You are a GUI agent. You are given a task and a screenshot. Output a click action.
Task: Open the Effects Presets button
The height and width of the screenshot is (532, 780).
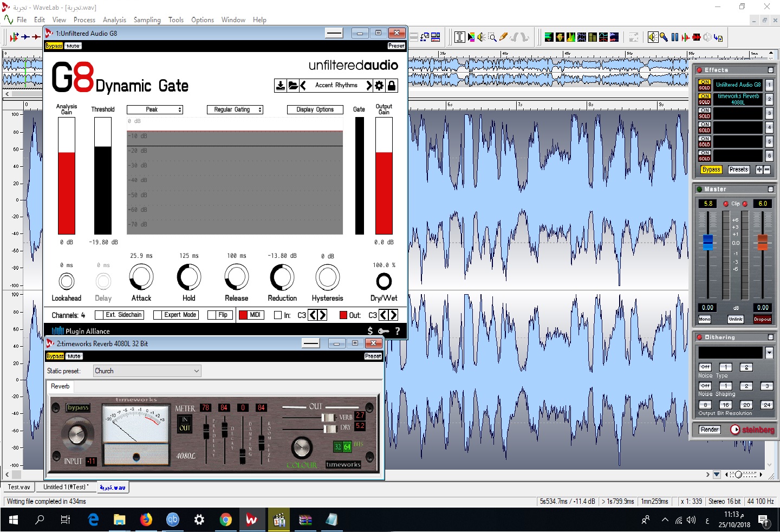pyautogui.click(x=738, y=170)
